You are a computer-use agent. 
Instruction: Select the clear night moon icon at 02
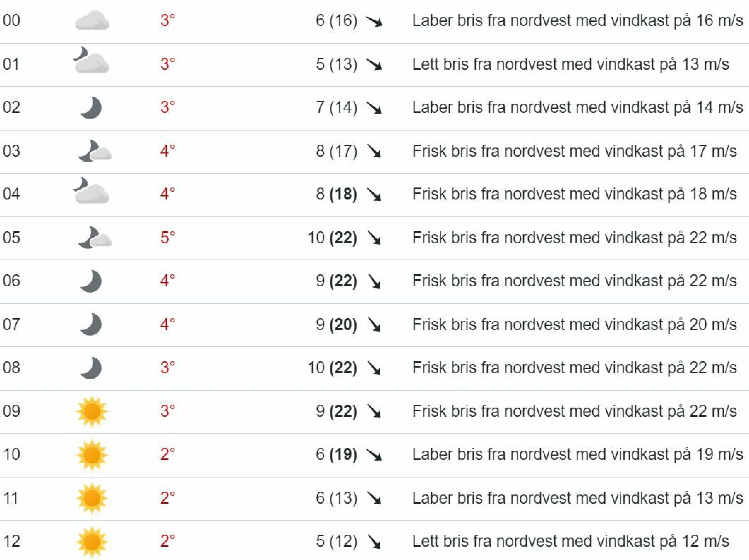point(91,108)
